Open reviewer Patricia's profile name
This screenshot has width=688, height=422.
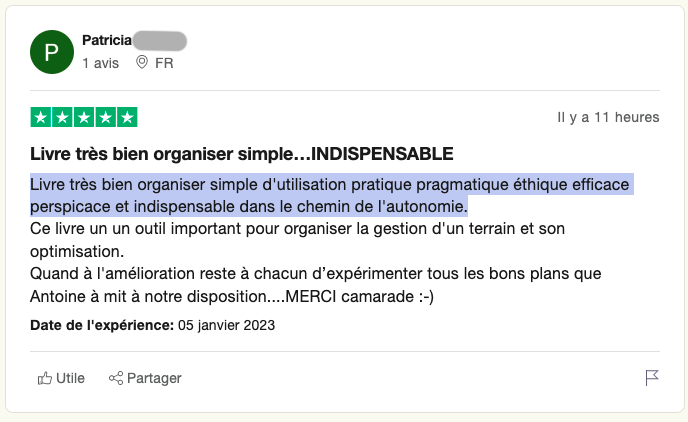[107, 41]
